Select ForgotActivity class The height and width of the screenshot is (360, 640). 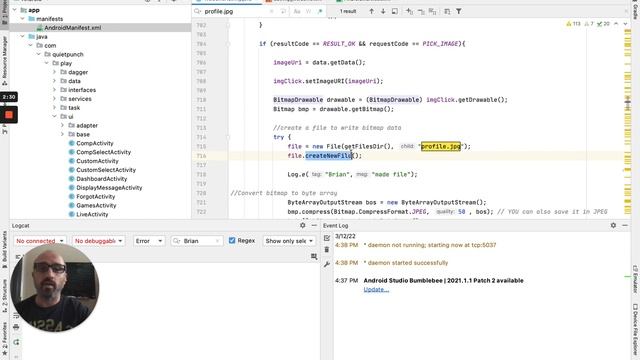click(96, 196)
